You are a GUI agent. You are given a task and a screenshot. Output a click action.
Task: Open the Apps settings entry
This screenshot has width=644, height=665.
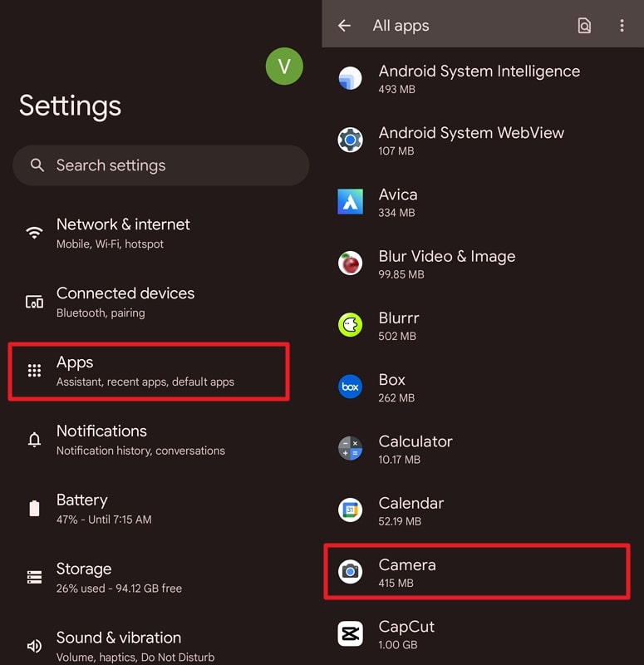[148, 370]
